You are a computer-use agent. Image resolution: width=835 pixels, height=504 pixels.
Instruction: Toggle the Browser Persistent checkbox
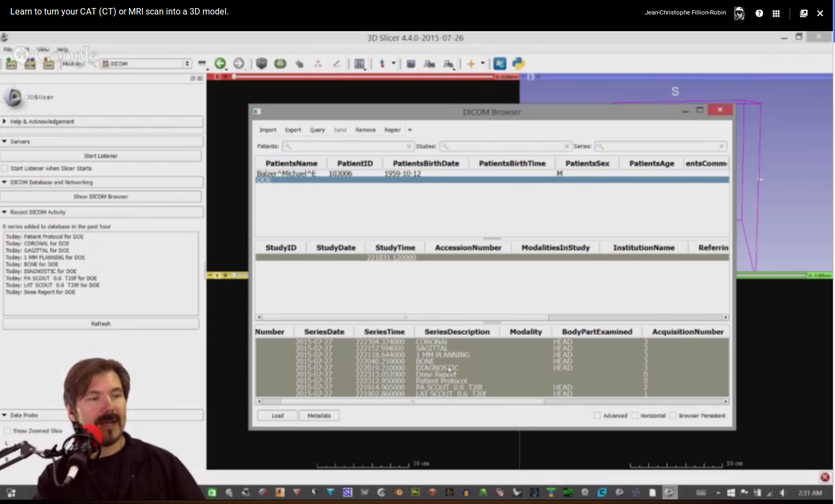tap(673, 415)
